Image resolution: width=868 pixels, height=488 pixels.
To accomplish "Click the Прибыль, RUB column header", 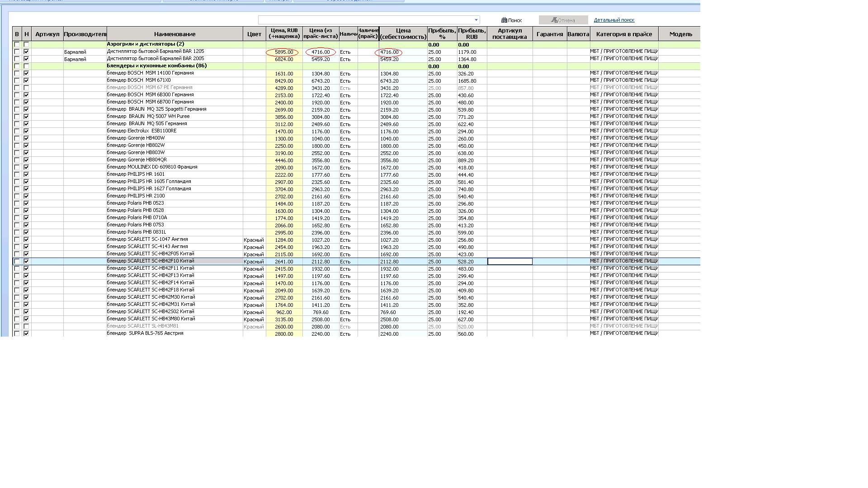I will [x=472, y=34].
